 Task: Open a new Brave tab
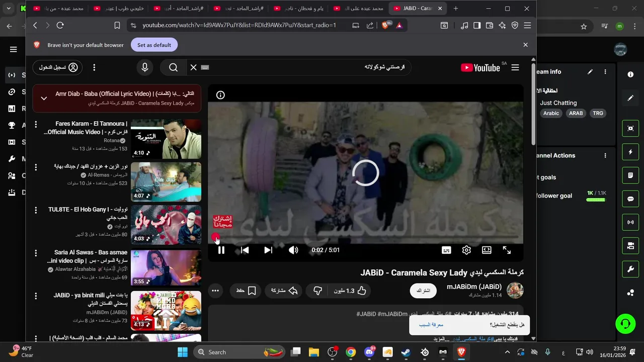[456, 9]
